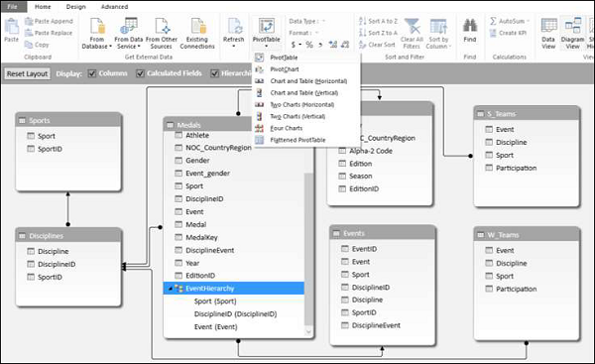
Task: Select Two Charts (Horizontal)
Action: pos(305,105)
